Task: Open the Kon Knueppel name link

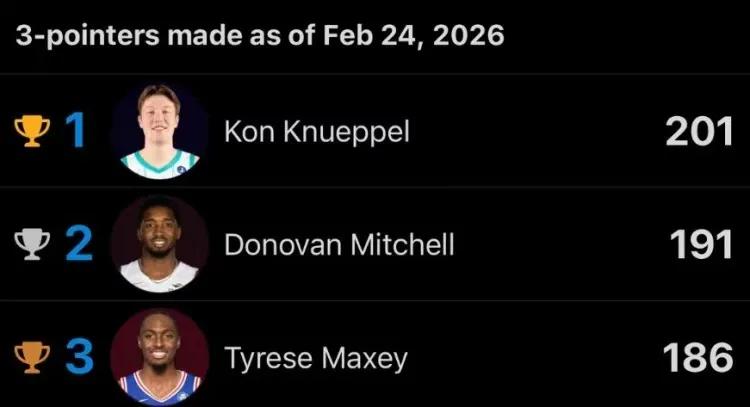Action: [316, 133]
